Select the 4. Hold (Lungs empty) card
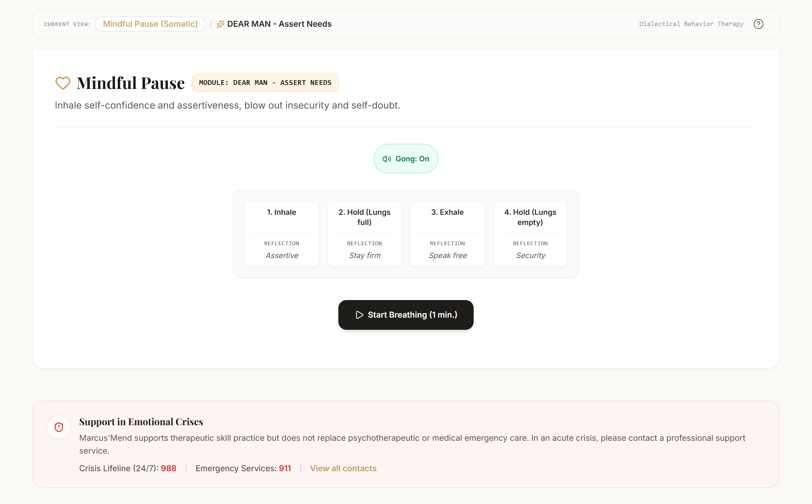The image size is (812, 504). (530, 234)
